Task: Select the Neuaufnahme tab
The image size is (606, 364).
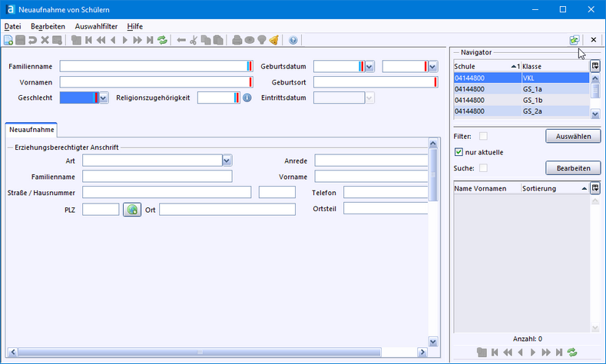Action: point(31,131)
